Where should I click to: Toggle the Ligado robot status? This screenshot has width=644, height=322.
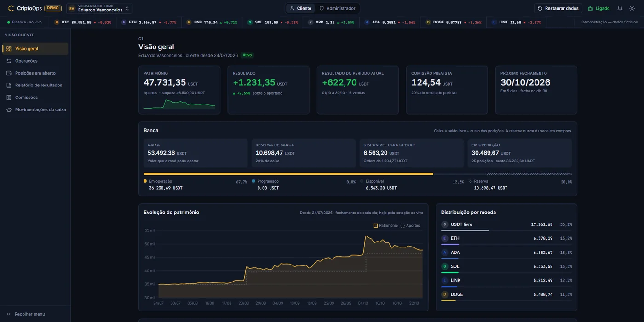pyautogui.click(x=598, y=8)
